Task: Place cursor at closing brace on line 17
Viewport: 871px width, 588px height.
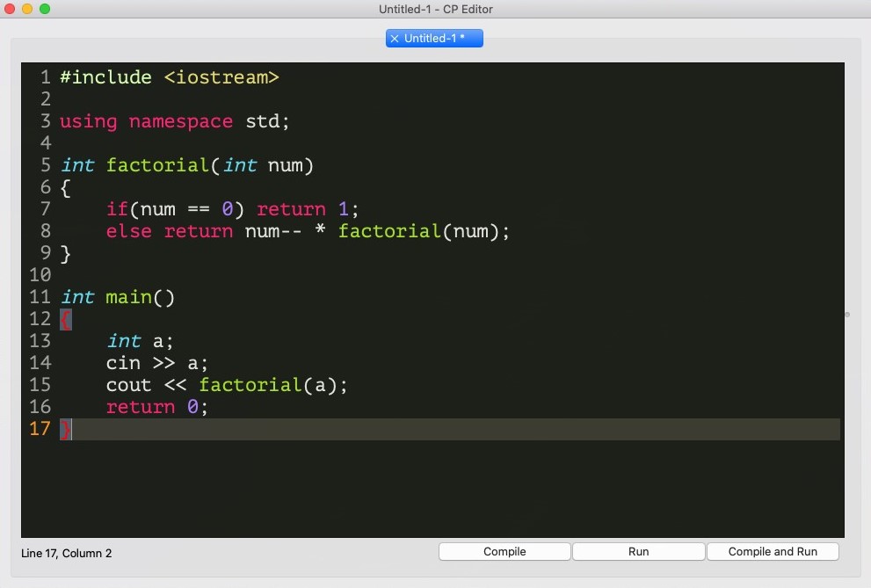Action: (x=65, y=429)
